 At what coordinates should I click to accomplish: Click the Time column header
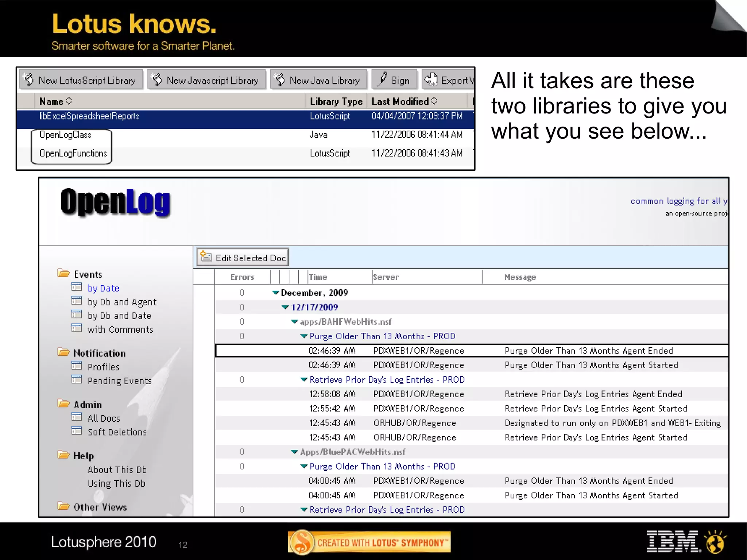click(x=340, y=277)
